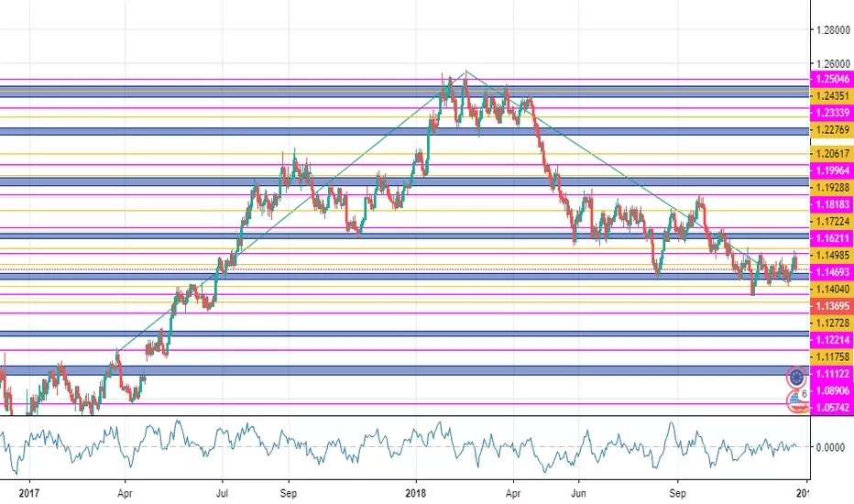Click the 2017 label on time axis
Screen dimensions: 854x504
pyautogui.click(x=29, y=493)
